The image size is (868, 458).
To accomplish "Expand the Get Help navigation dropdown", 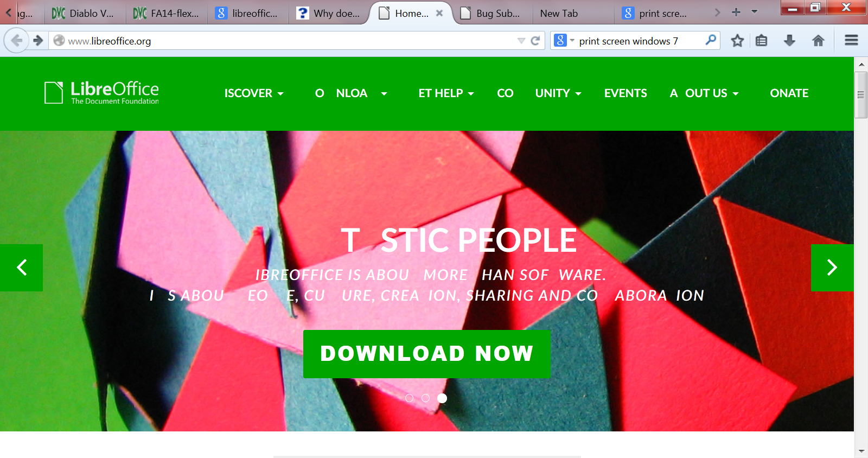I will click(x=446, y=93).
